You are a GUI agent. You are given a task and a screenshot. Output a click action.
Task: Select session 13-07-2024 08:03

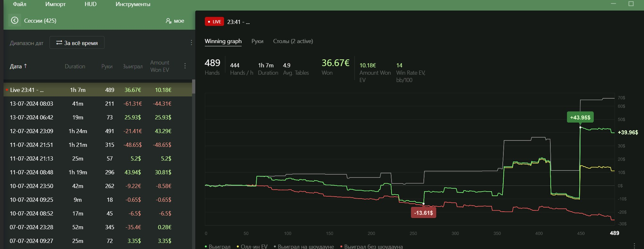(98, 103)
